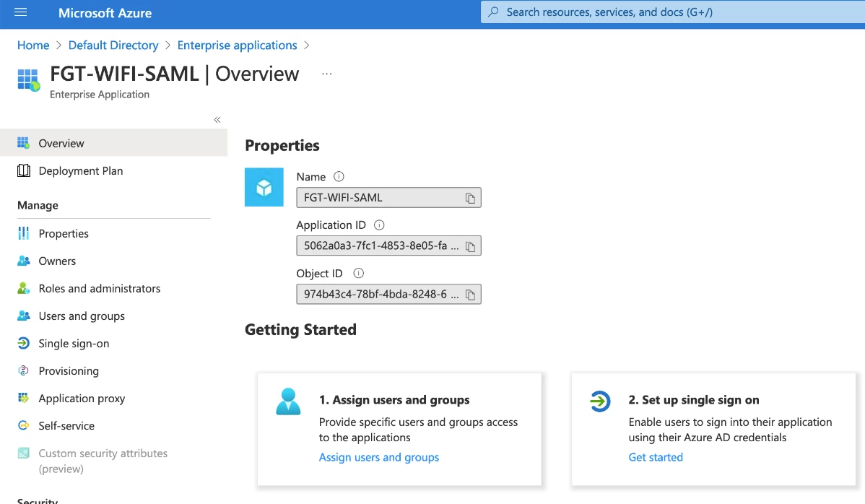Collapse the sidebar with double chevron

point(217,120)
